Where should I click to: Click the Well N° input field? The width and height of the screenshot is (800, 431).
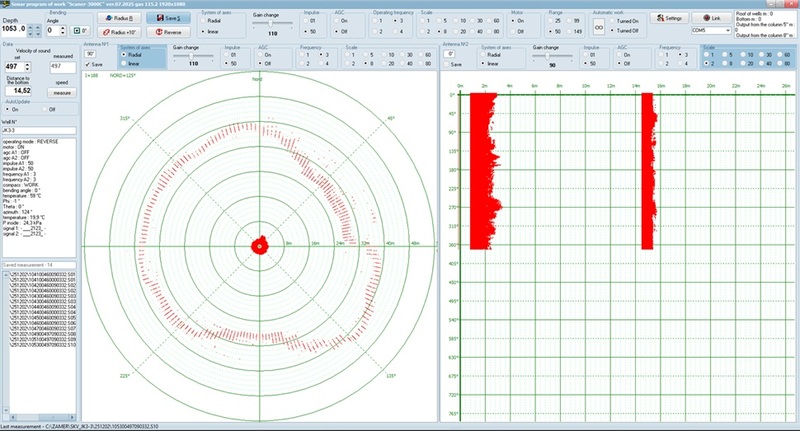coord(40,130)
